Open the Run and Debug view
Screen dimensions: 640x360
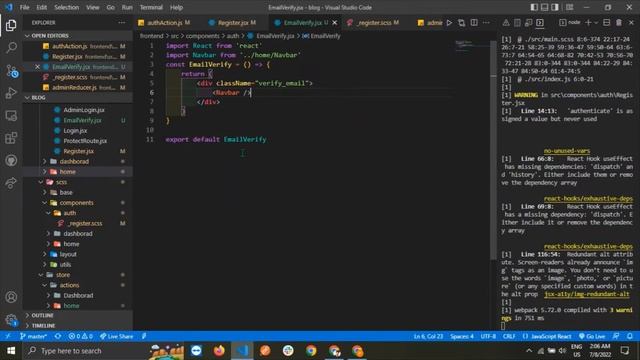click(x=11, y=93)
